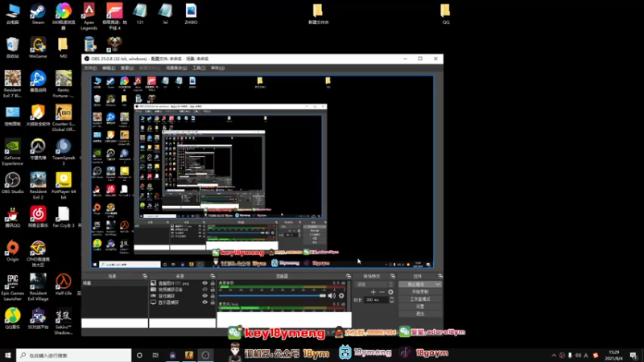Pop out the OBS 控件 dock panel

[440, 276]
